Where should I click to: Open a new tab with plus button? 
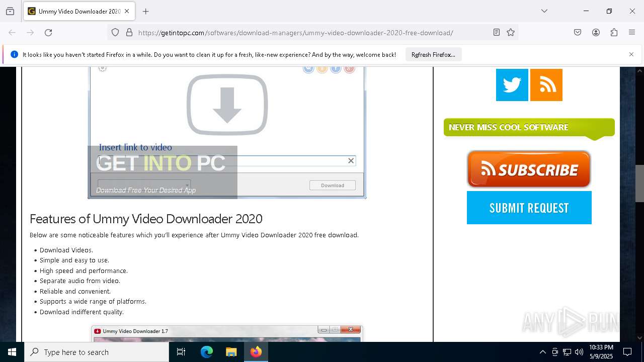click(146, 11)
